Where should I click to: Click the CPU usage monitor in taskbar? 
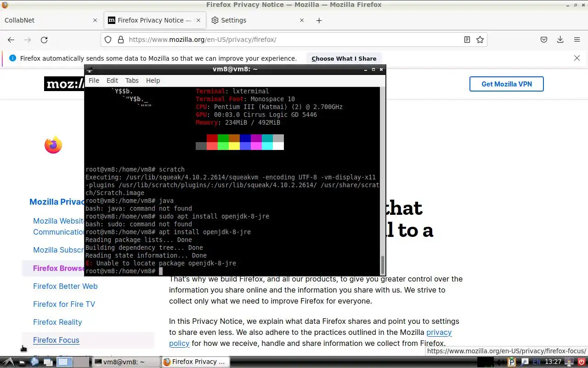486,362
